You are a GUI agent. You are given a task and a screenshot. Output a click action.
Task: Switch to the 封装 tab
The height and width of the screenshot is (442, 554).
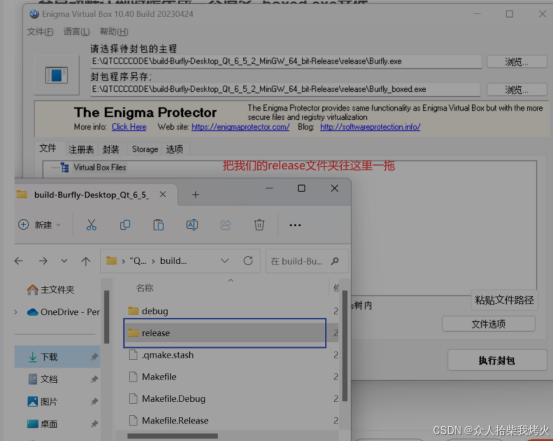point(111,149)
